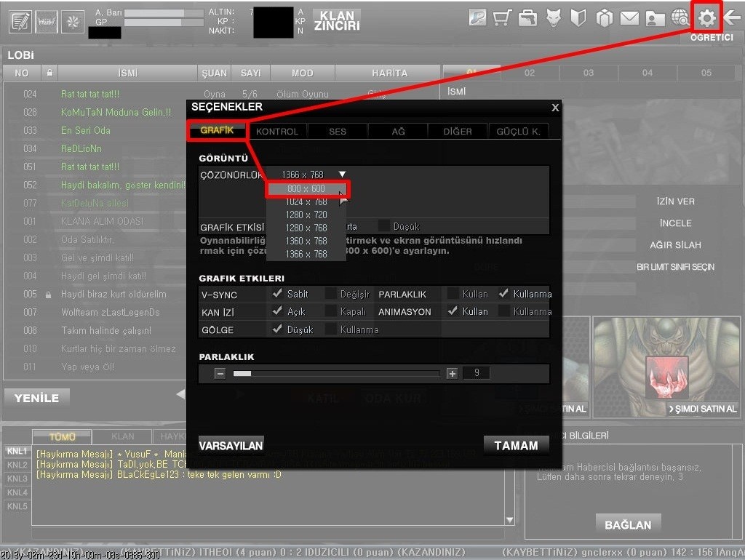Increase brightness with plus button
The image size is (745, 560).
pos(452,374)
